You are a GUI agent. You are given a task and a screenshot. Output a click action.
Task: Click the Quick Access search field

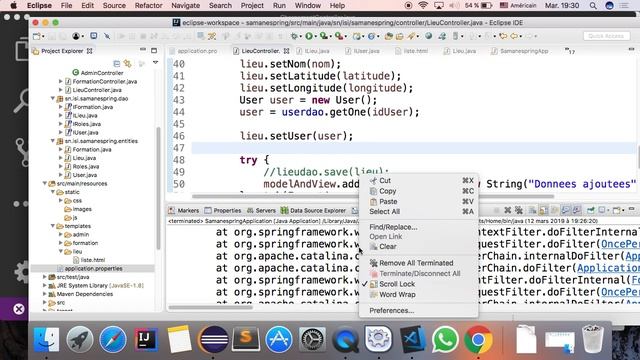[x=606, y=36]
